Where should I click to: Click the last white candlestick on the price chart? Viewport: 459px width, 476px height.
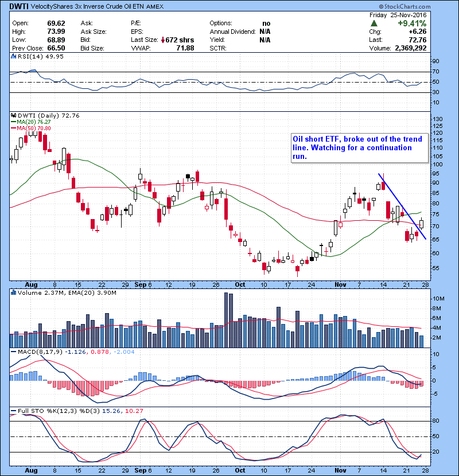421,224
